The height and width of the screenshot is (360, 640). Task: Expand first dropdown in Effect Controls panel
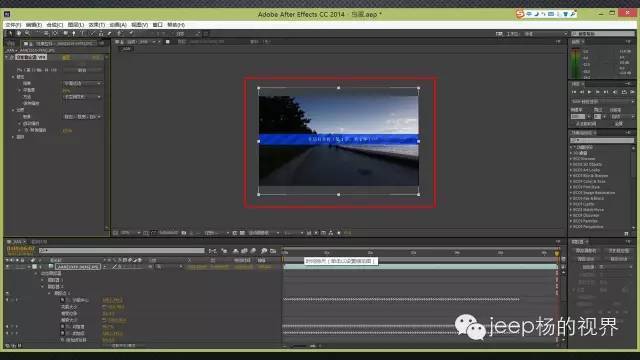[x=82, y=83]
